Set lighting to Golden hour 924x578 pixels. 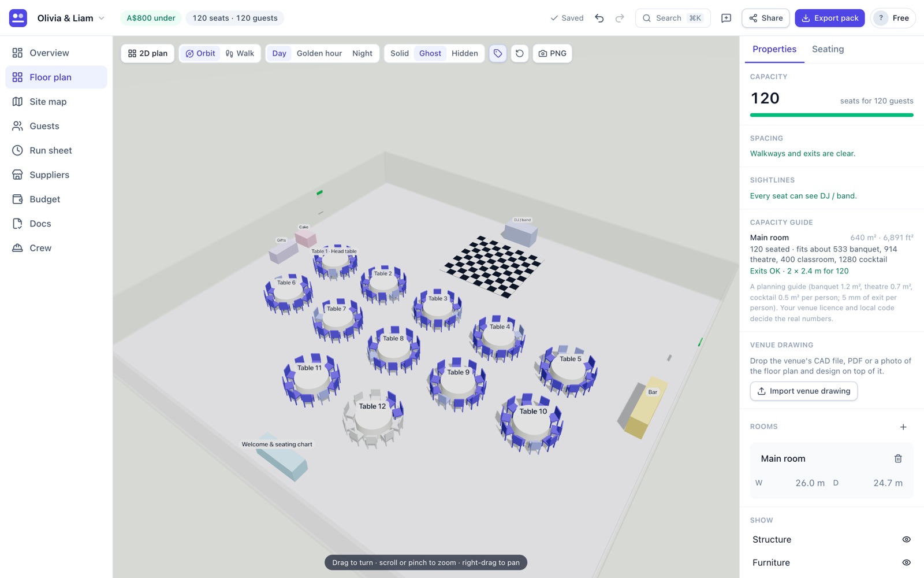tap(319, 53)
